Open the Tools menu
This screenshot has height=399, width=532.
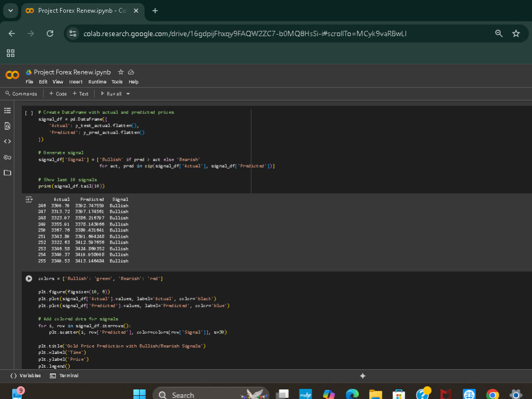click(x=117, y=82)
